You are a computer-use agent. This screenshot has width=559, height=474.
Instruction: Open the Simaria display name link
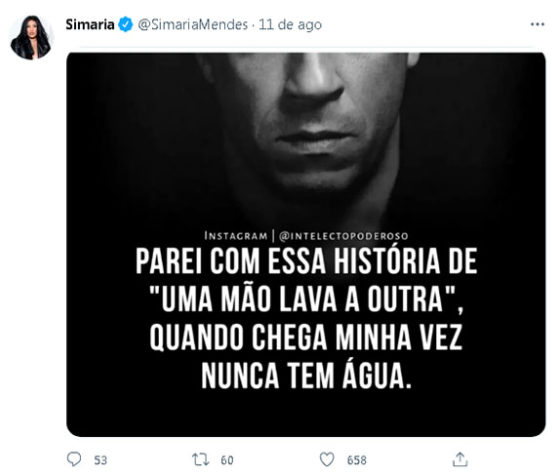[90, 24]
